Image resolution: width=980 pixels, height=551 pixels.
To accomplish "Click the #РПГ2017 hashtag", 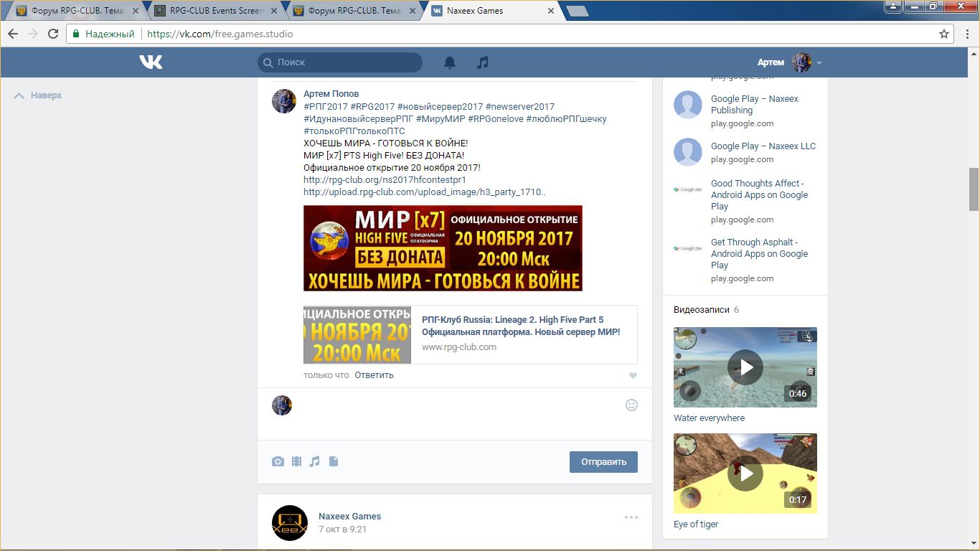I will pos(326,107).
